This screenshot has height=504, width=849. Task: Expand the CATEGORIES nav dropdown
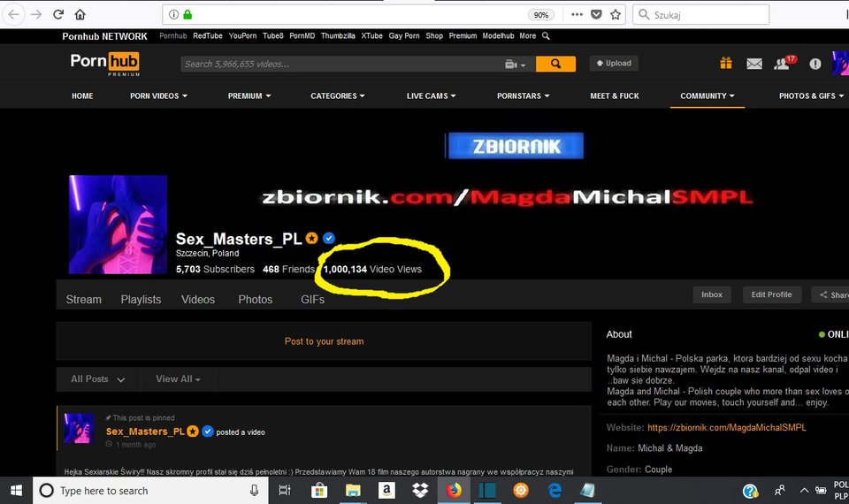[338, 95]
